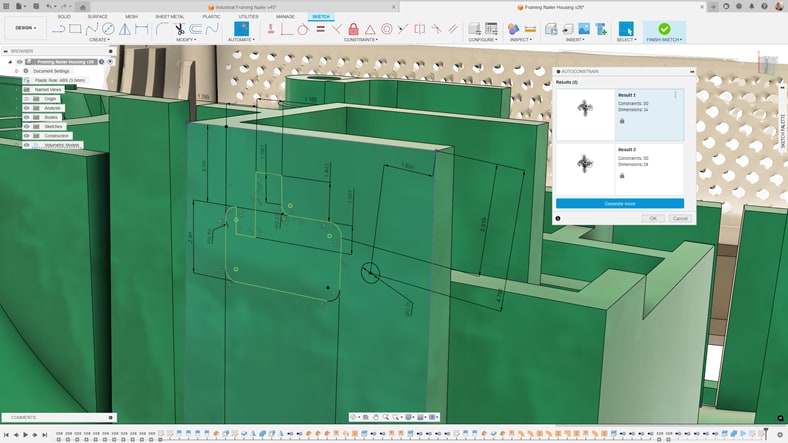Select the Spline sketch tool

click(91, 29)
